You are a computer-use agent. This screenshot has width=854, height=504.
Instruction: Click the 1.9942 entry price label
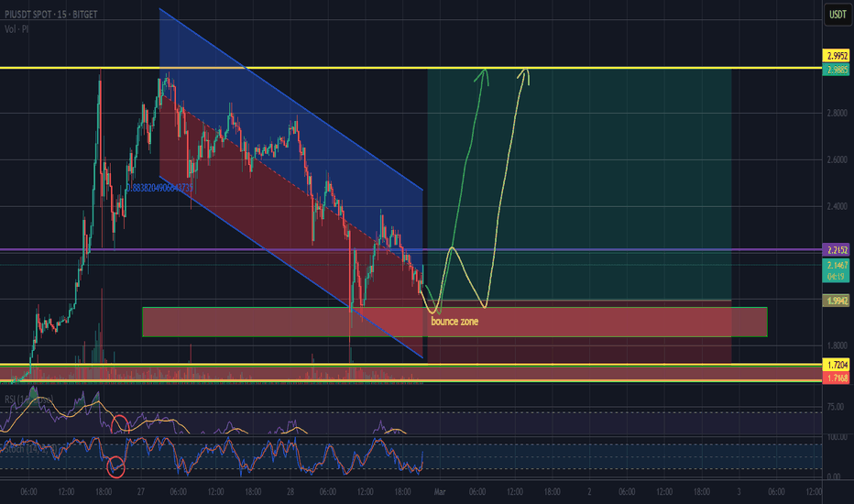pyautogui.click(x=837, y=301)
